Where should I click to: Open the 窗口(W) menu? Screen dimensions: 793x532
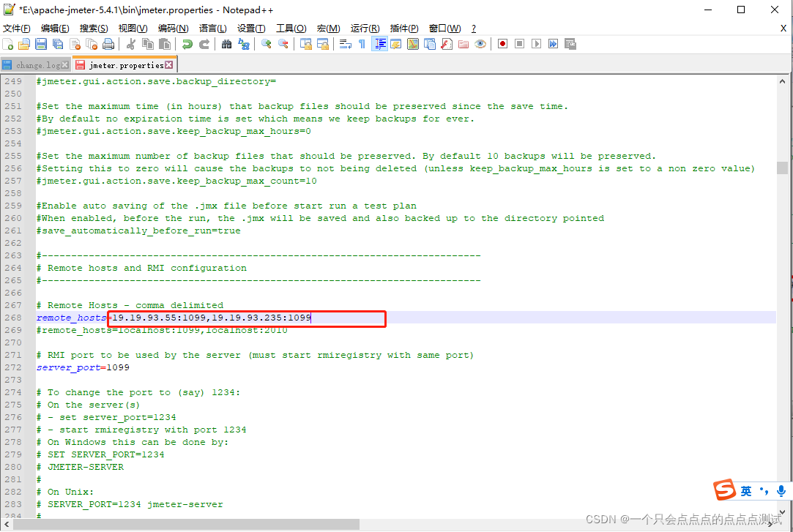click(x=444, y=29)
